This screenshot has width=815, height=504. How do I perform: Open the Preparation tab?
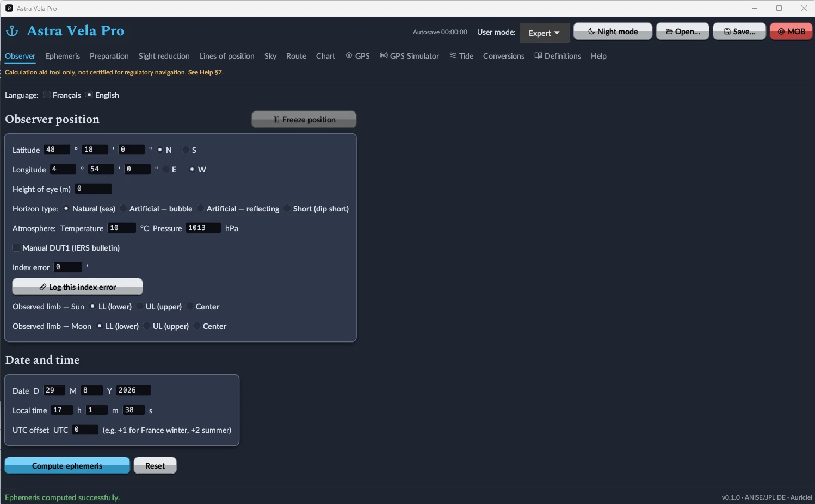point(109,56)
